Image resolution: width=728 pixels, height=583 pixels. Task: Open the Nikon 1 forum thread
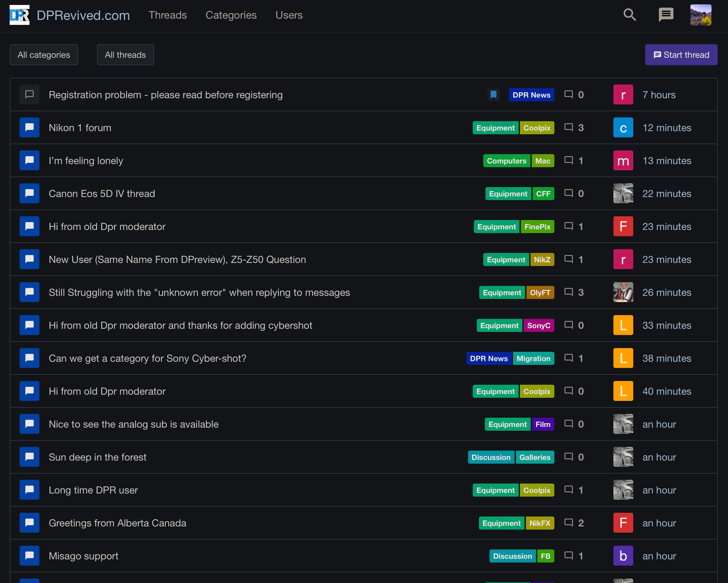tap(80, 128)
